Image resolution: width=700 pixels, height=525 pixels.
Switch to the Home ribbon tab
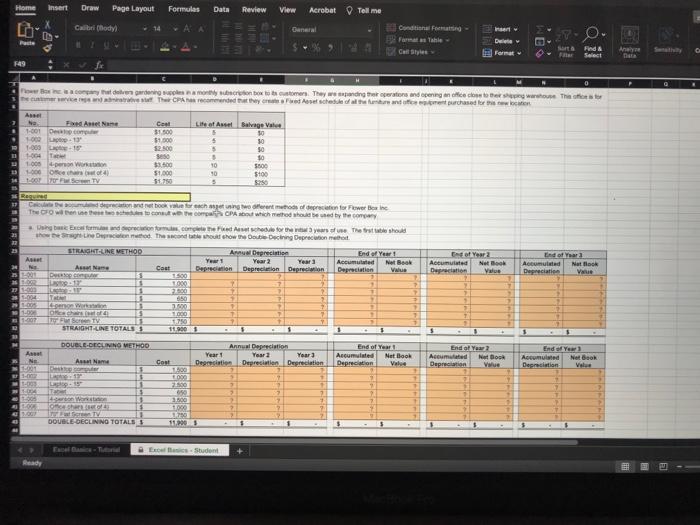(25, 8)
